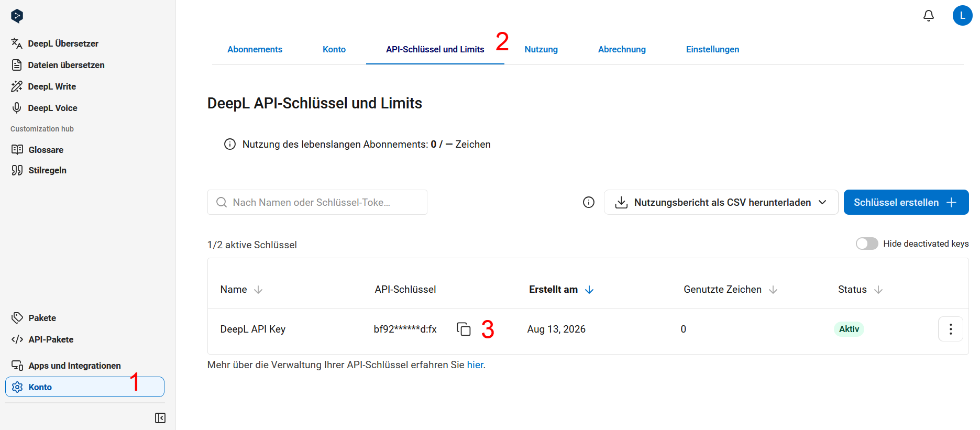
Task: Click the Genutzte Zeichen column header
Action: [722, 290]
